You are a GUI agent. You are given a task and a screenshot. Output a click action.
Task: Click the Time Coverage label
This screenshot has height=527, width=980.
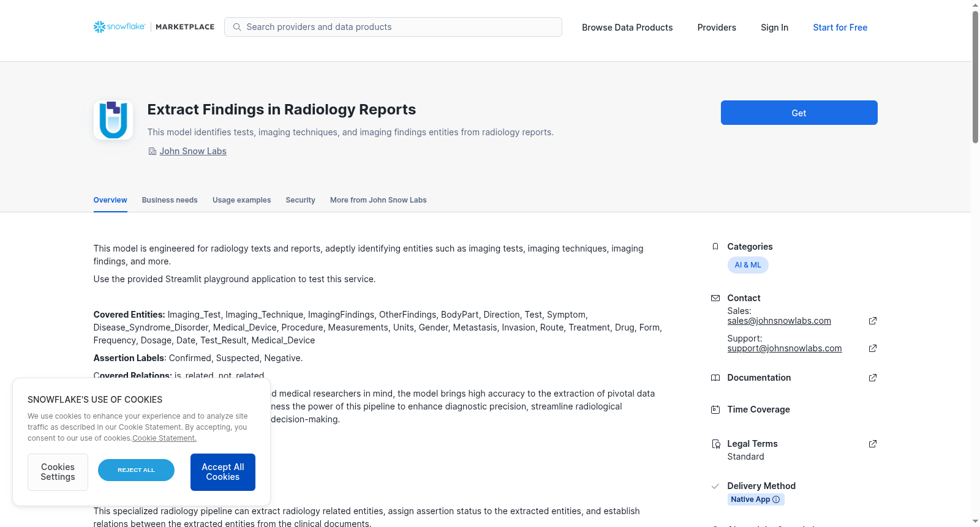click(758, 409)
